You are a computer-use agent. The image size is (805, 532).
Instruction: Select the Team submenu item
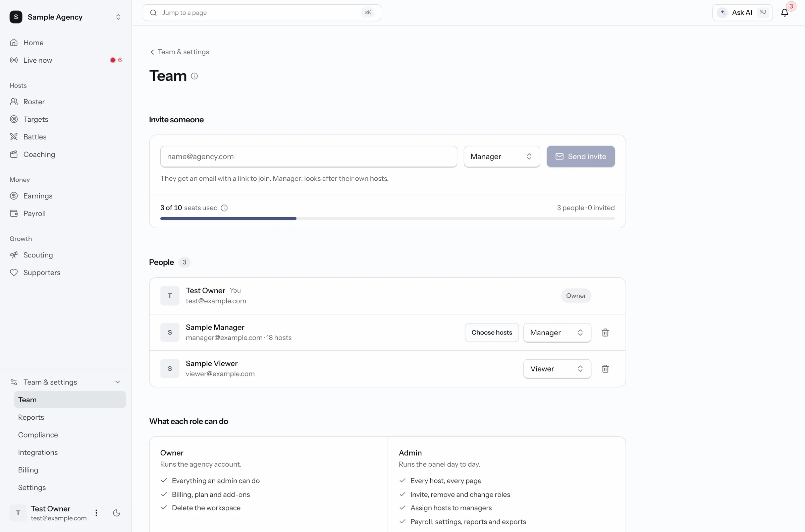click(70, 400)
